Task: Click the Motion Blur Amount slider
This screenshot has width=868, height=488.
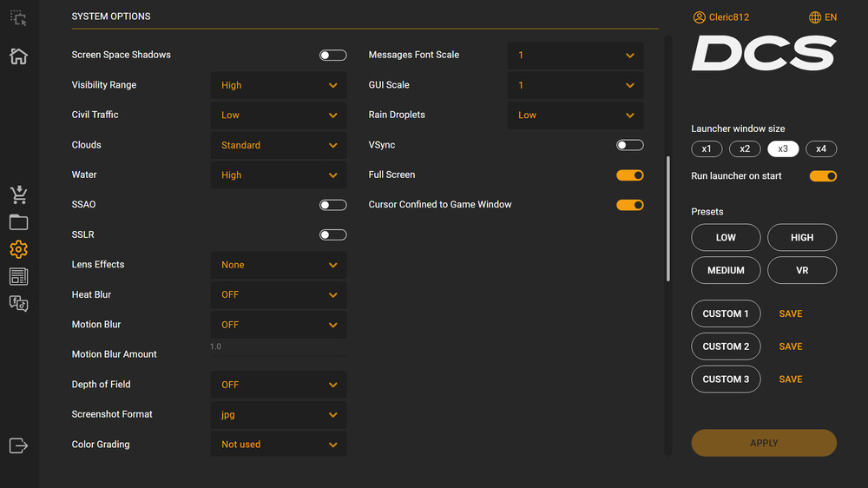Action: 279,356
